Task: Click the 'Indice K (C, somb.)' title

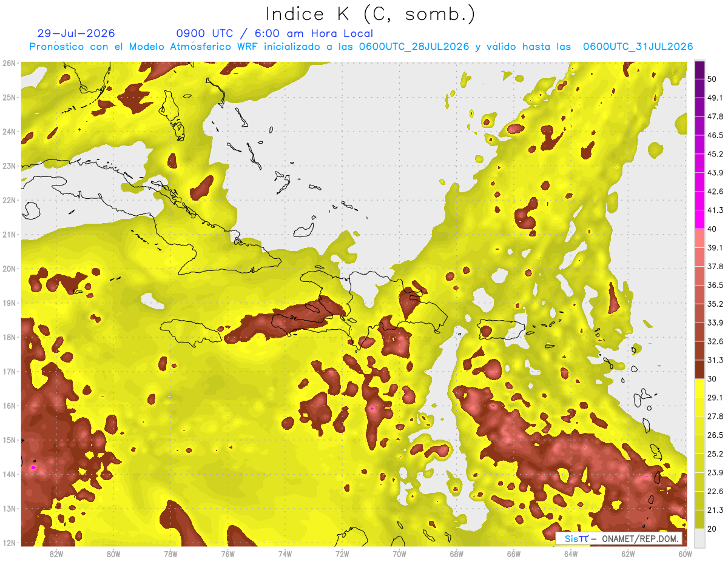Action: click(370, 14)
